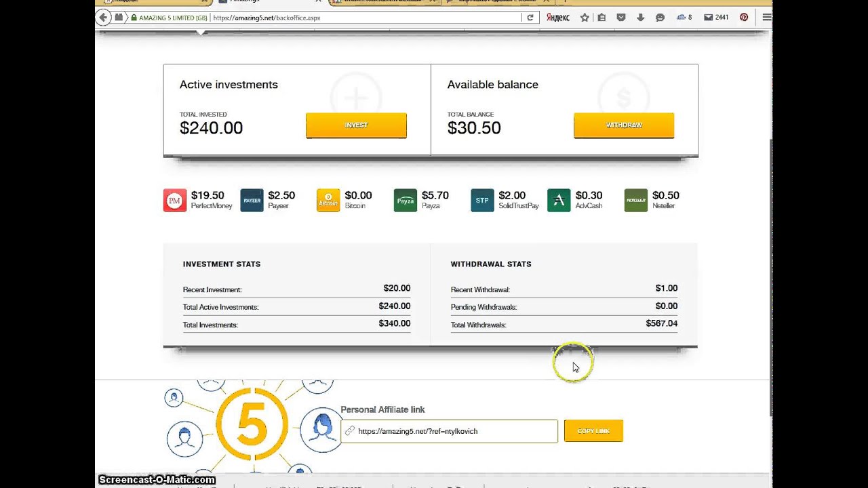Click the yellow WITHDRAW button
The width and height of the screenshot is (868, 488).
click(x=624, y=125)
